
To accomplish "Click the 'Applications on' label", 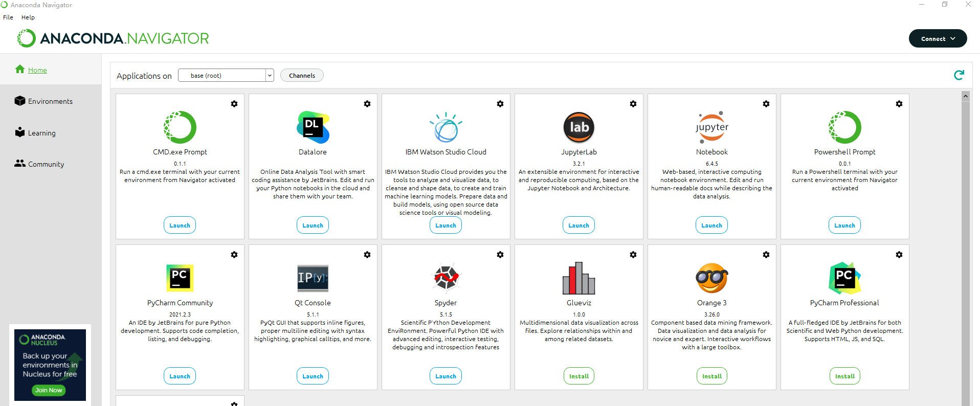I will coord(144,76).
